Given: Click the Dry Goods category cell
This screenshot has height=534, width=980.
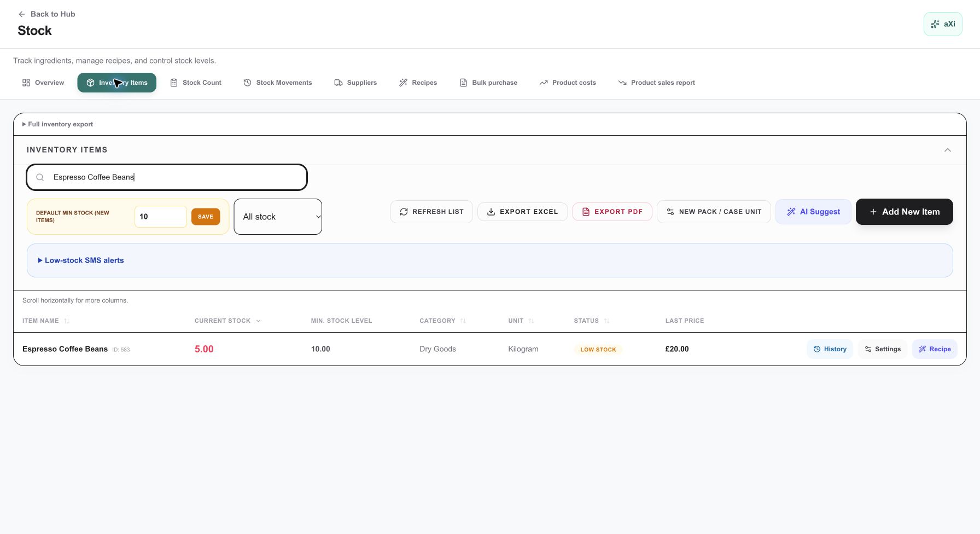Looking at the screenshot, I should [437, 349].
